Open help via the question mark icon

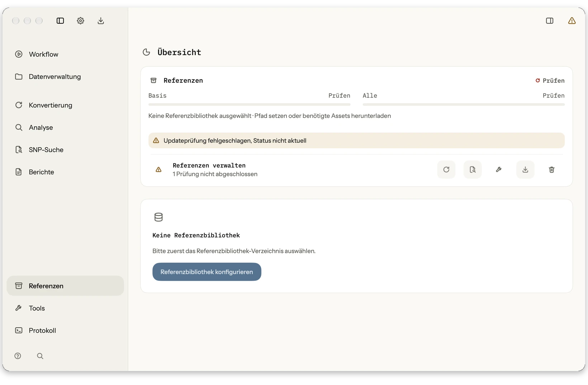click(18, 356)
